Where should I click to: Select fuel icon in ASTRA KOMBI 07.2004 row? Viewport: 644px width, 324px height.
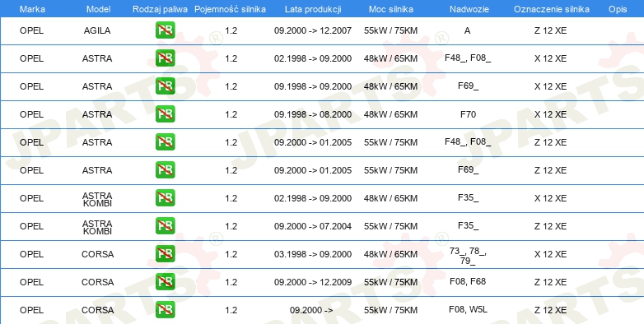pos(165,226)
